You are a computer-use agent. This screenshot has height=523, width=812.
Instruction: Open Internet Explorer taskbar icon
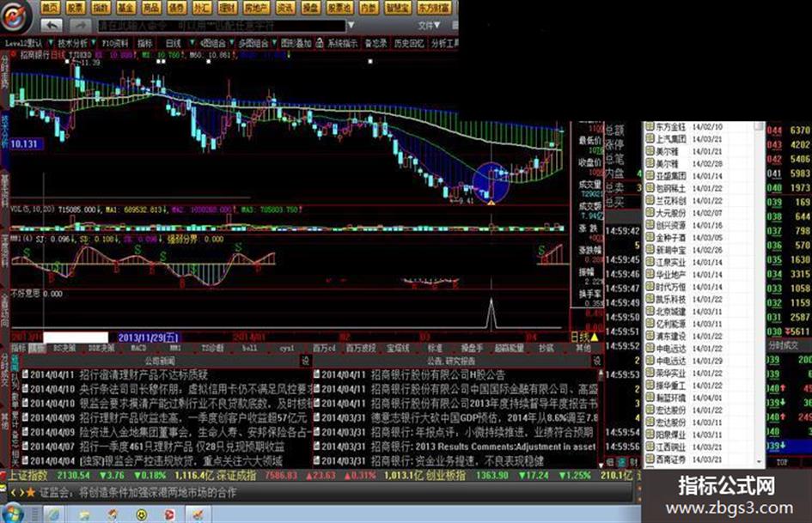(54, 514)
